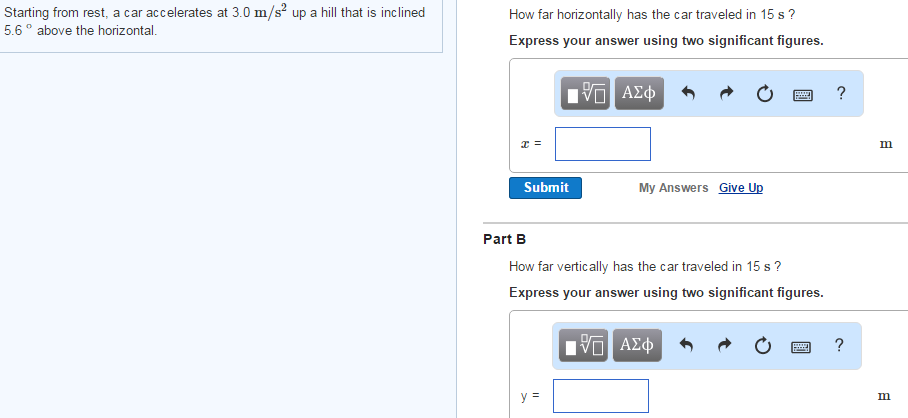Open Greek symbols menu for x answer
The image size is (908, 418).
coord(637,94)
